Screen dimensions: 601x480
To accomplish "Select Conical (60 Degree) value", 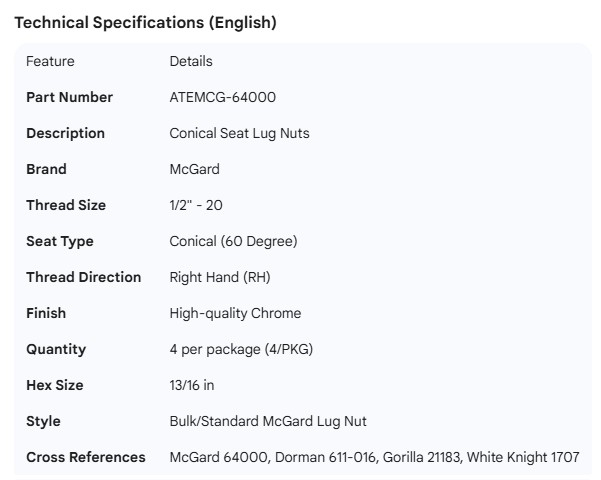I will click(233, 241).
